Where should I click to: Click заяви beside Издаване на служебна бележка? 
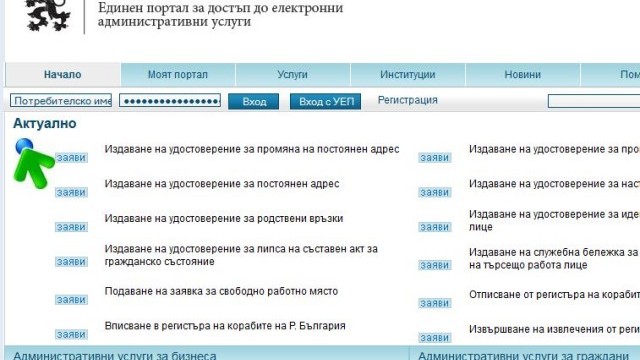[435, 265]
